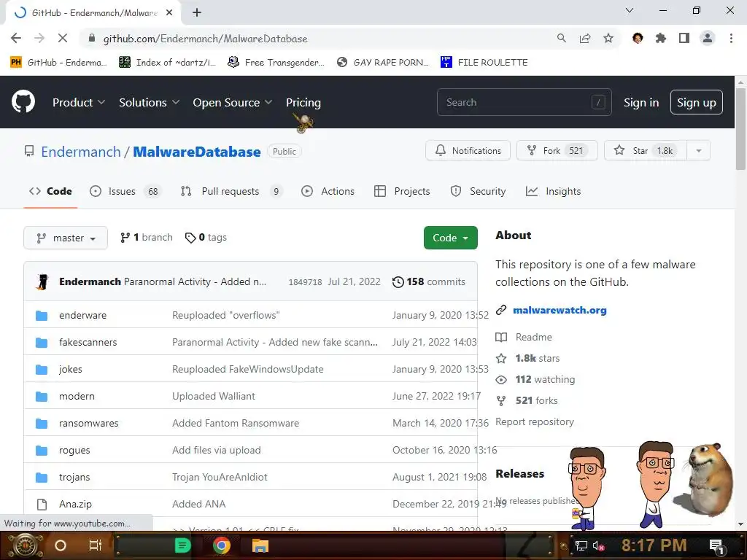Open Task View on taskbar
The height and width of the screenshot is (560, 747).
[96, 545]
